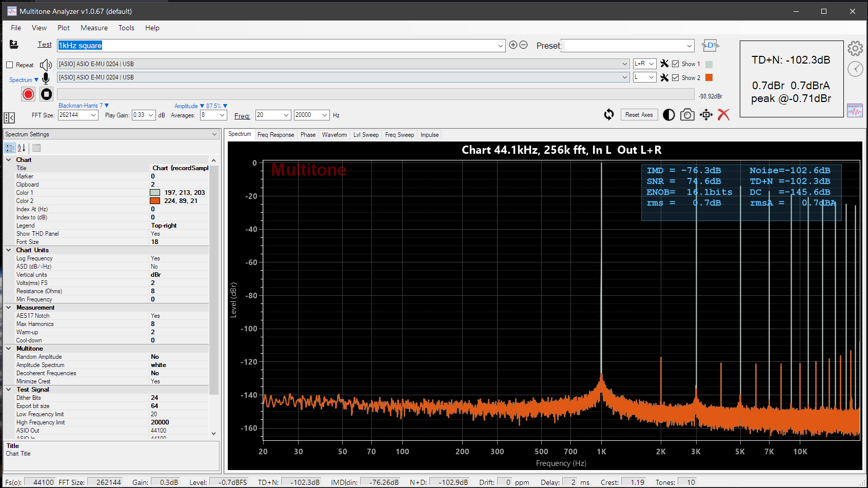Remove test with the minus circle icon
Viewport: 868px width, 488px height.
[523, 45]
